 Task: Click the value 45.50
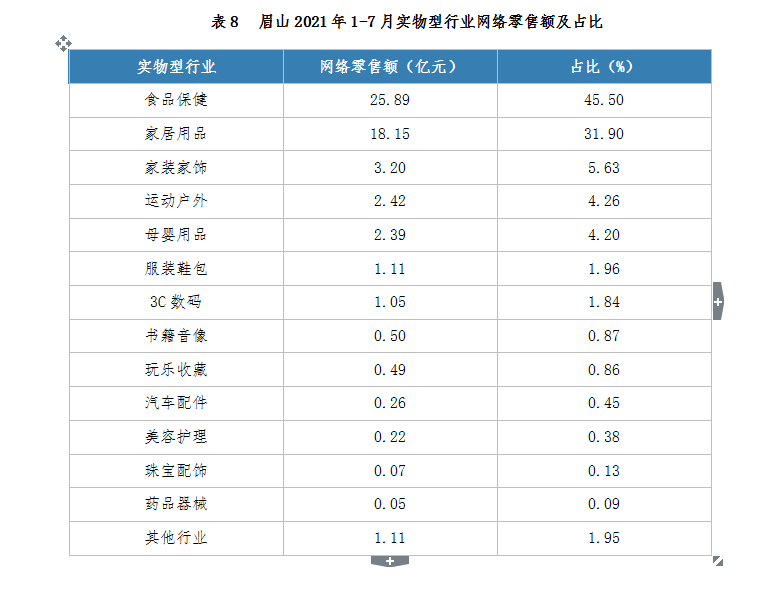(604, 100)
